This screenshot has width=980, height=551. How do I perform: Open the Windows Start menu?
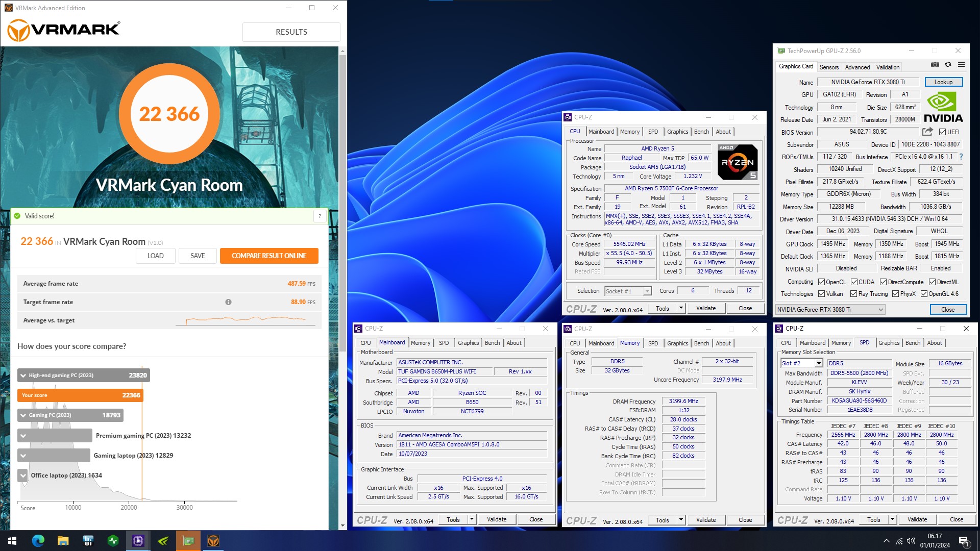12,541
